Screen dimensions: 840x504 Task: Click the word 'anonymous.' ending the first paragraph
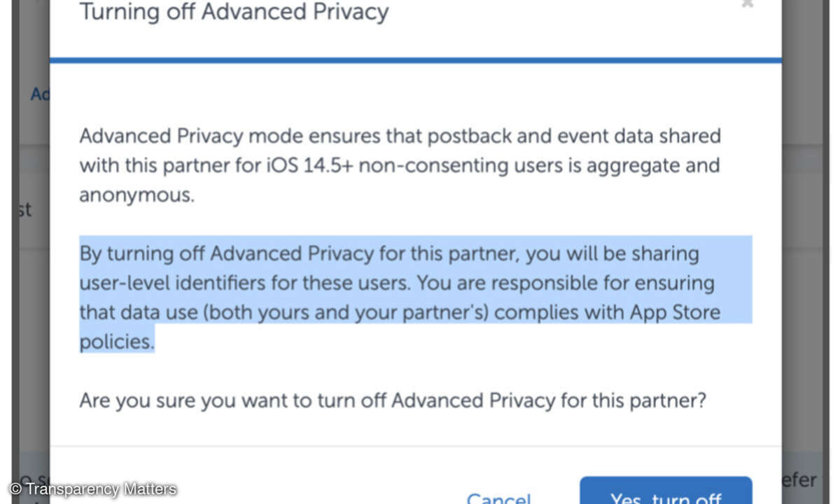(x=136, y=195)
